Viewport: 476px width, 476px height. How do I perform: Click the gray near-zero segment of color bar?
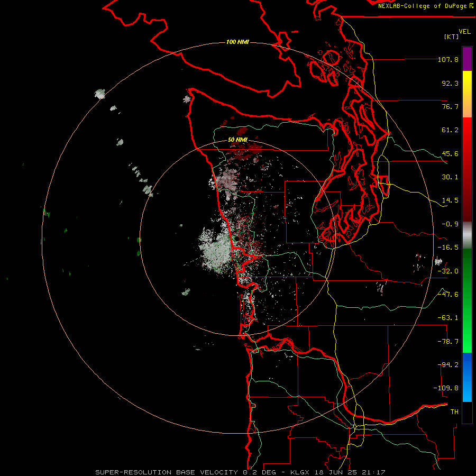(x=467, y=235)
